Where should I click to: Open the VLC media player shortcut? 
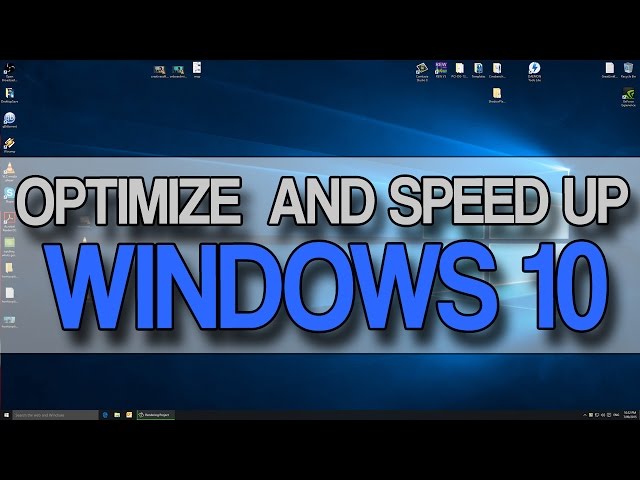(x=9, y=171)
